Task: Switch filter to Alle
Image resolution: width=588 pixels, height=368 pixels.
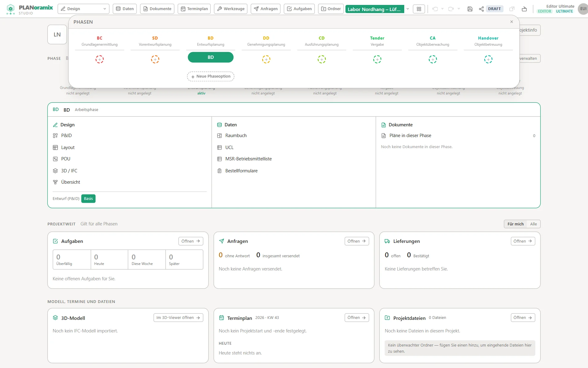Action: tap(533, 224)
